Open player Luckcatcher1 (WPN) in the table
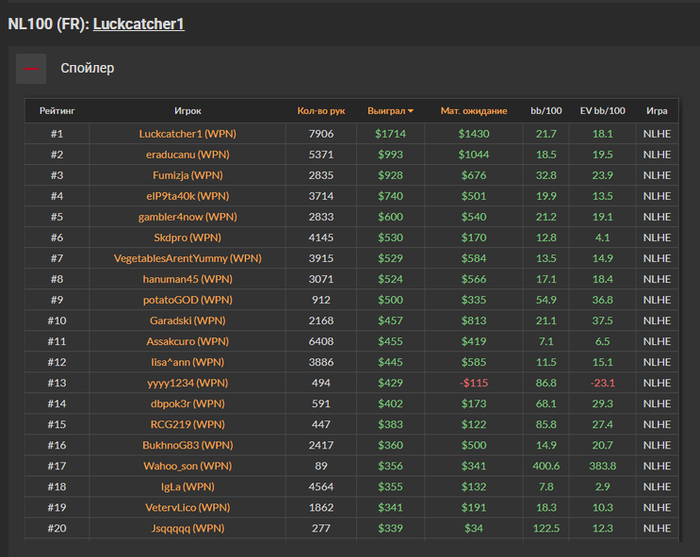700x557 pixels. click(188, 134)
